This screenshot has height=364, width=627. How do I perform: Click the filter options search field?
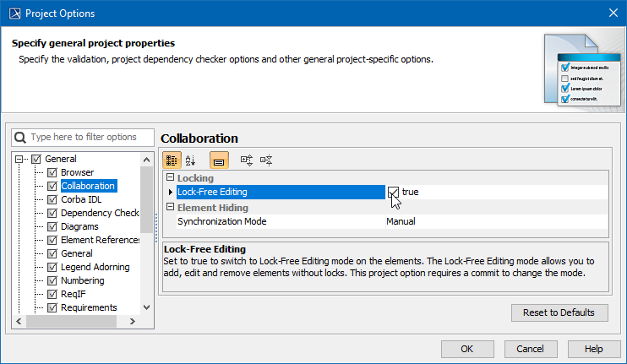click(89, 137)
